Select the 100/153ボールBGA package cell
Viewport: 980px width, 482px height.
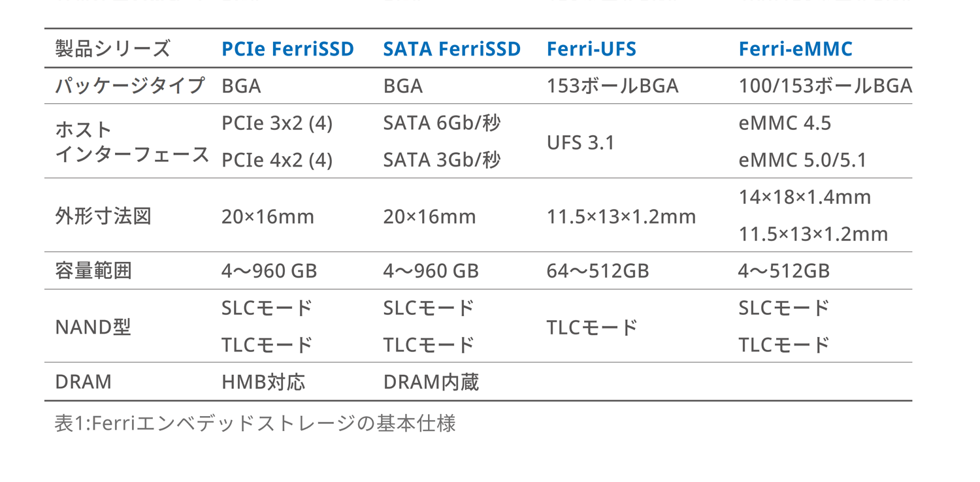825,86
